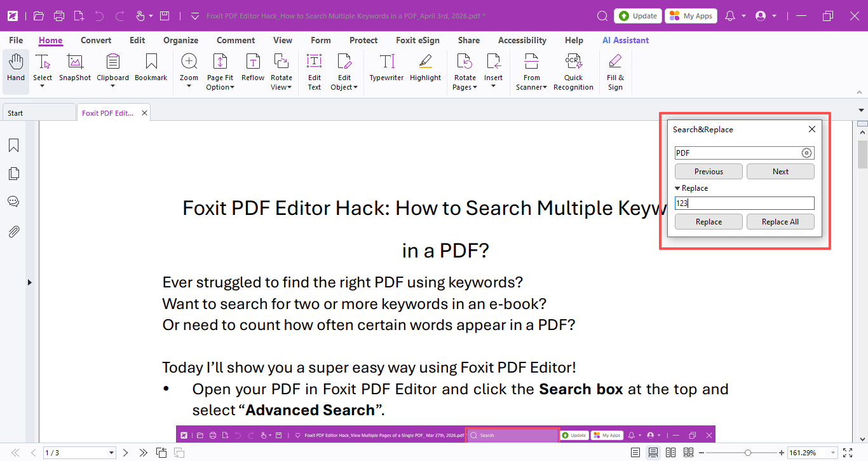This screenshot has width=868, height=461.
Task: Open the Attachments side panel
Action: [13, 231]
